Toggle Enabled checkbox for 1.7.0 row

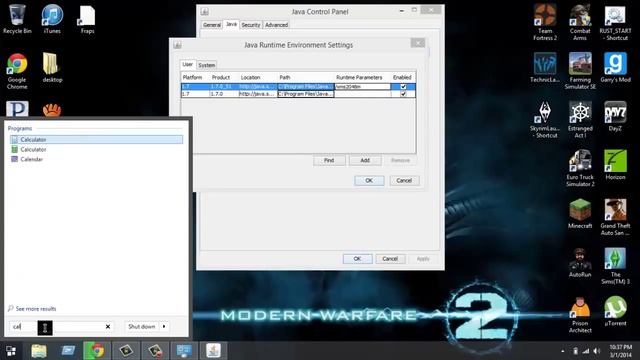(x=403, y=94)
